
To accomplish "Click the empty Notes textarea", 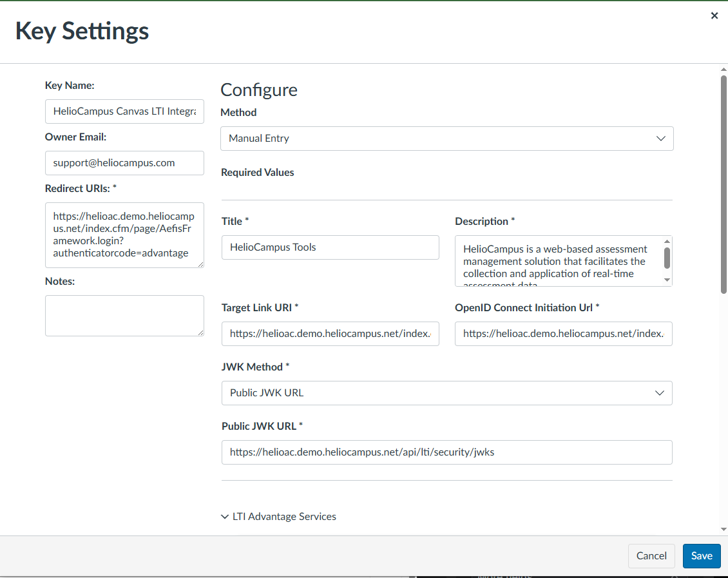I will coord(124,315).
